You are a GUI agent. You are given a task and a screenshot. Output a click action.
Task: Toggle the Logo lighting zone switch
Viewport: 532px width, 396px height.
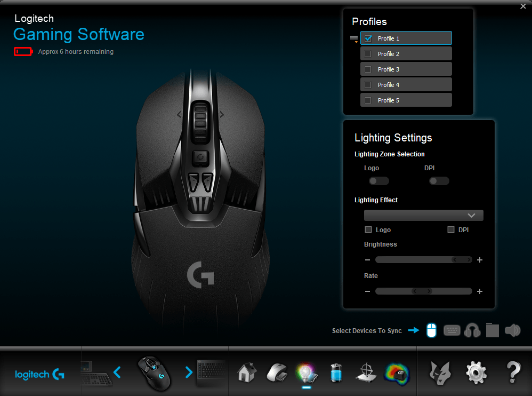pos(378,181)
